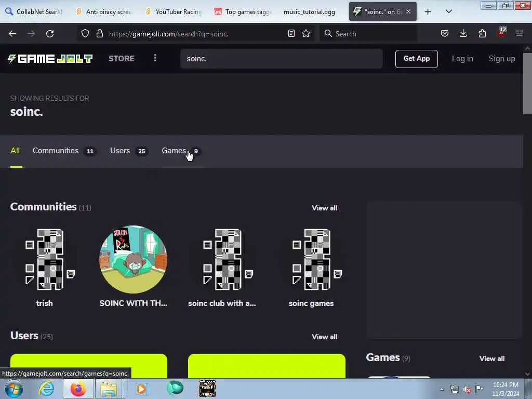
Task: Select the All results tab
Action: click(x=15, y=151)
